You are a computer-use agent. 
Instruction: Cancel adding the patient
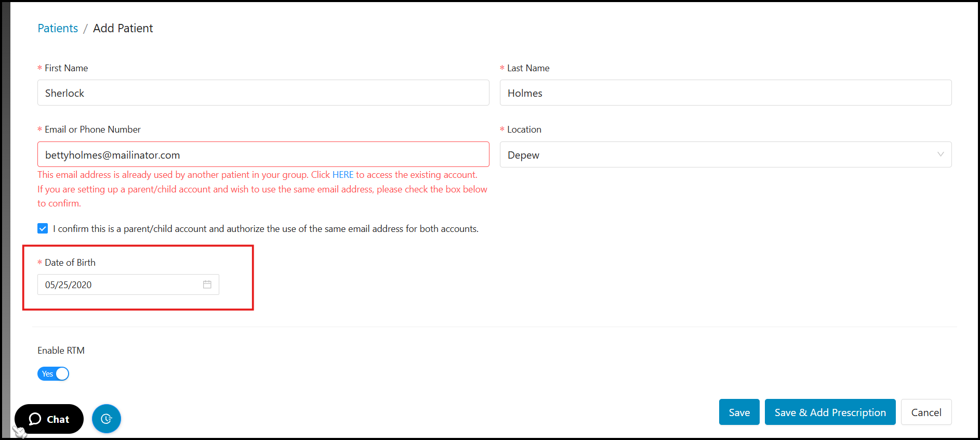[x=926, y=412]
